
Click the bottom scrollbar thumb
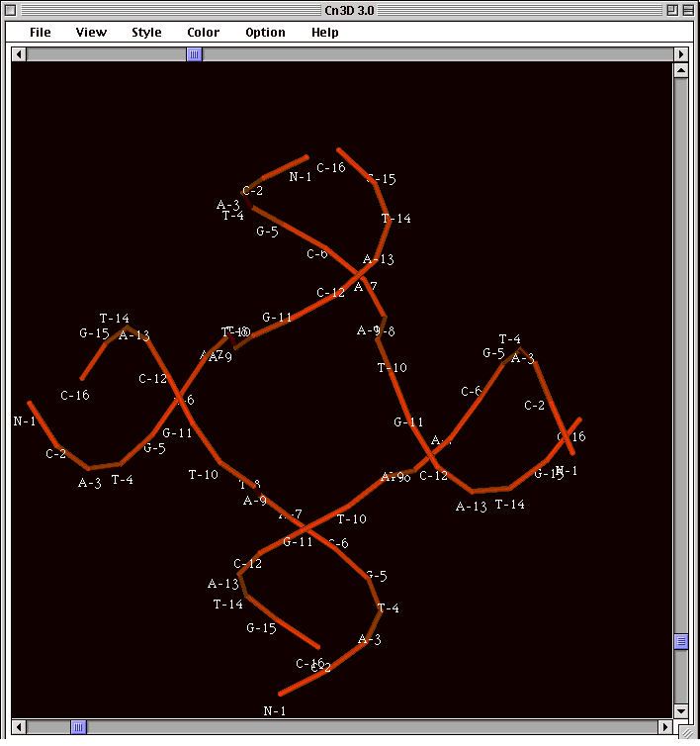tap(78, 727)
